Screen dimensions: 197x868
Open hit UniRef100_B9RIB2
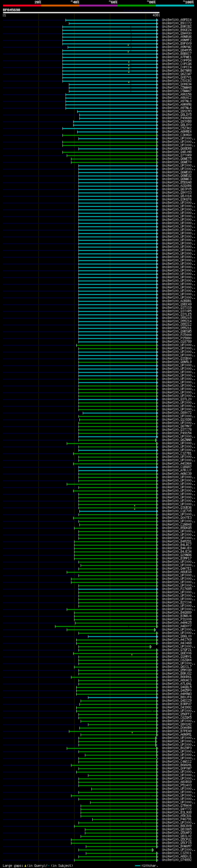pyautogui.click(x=176, y=26)
